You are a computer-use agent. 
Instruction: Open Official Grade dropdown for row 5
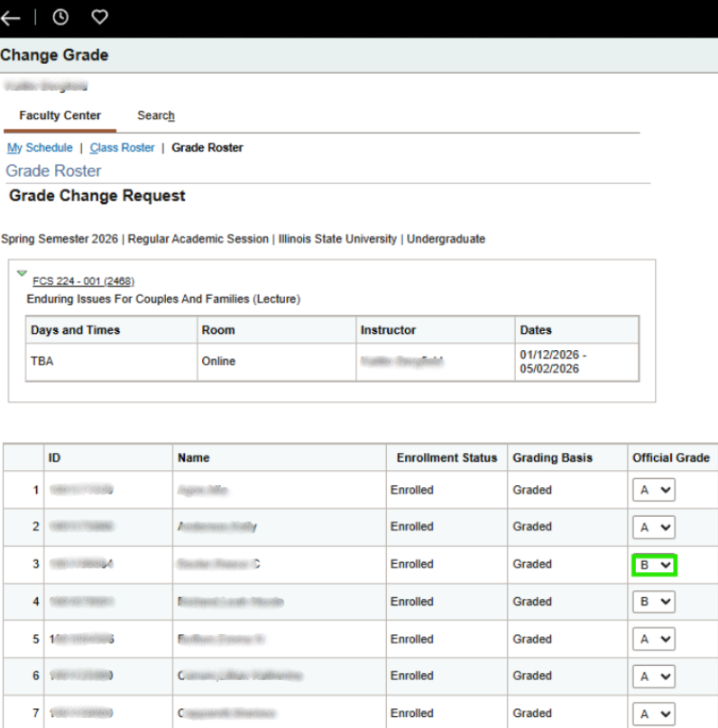click(x=654, y=640)
